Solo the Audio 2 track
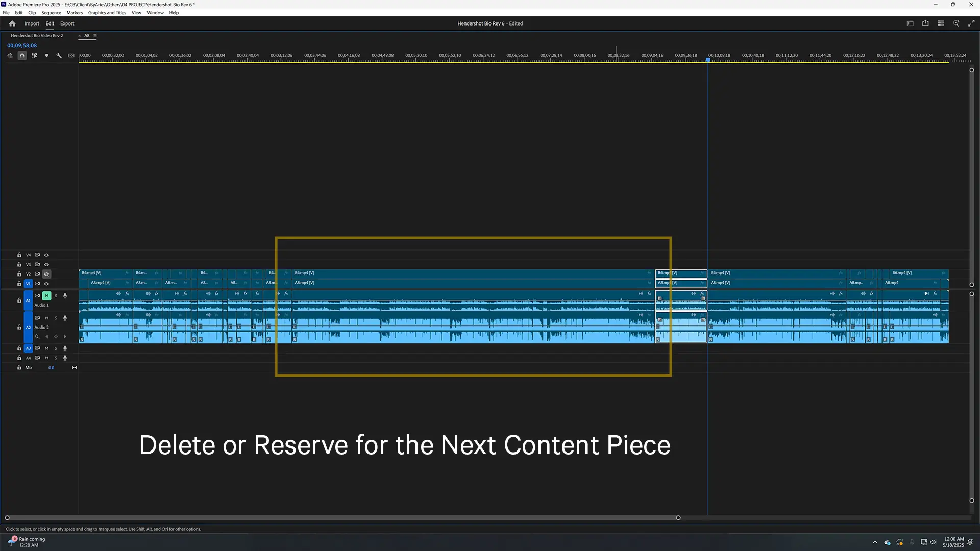The image size is (980, 551). (56, 318)
